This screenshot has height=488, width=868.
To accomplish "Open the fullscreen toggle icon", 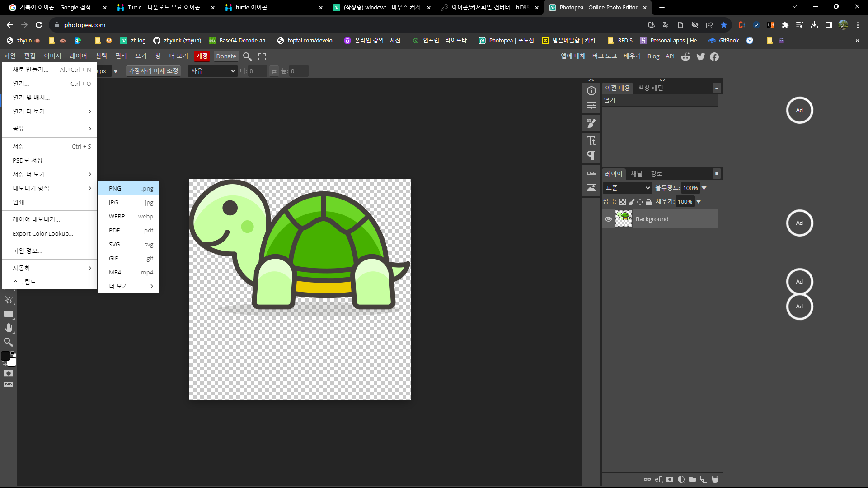I will click(x=262, y=57).
